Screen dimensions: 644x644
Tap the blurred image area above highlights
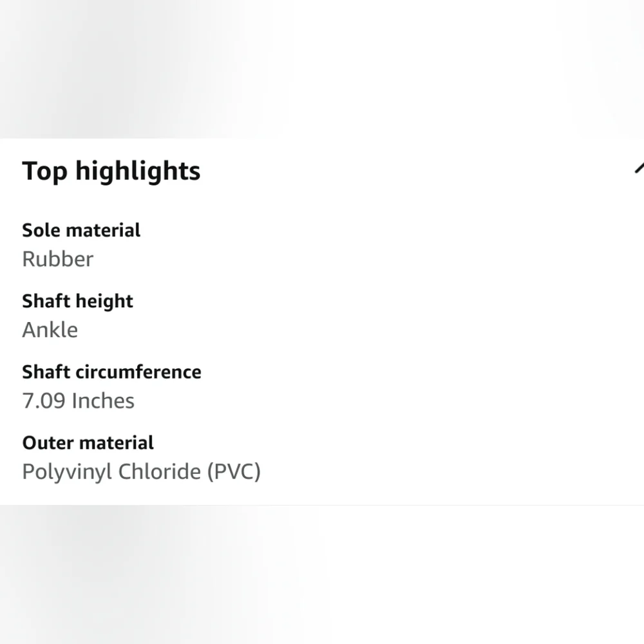(322, 69)
